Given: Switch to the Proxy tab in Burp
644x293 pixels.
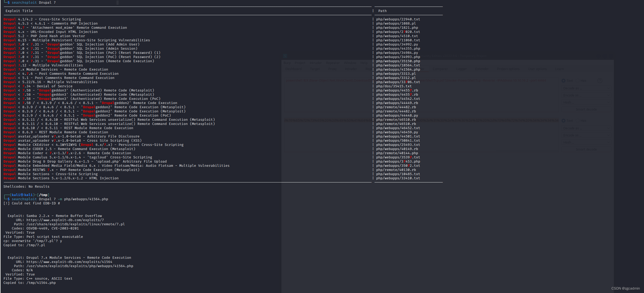Looking at the screenshot, I should pyautogui.click(x=332, y=69).
